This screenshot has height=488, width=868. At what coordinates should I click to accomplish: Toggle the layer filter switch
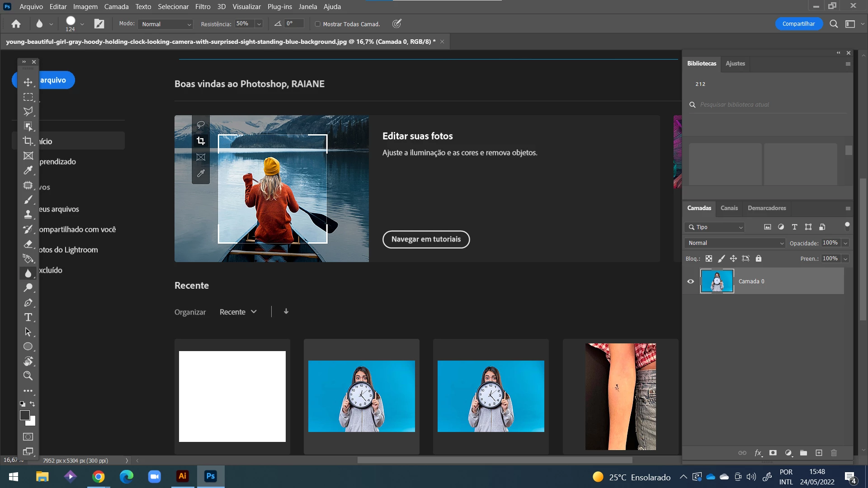point(847,226)
